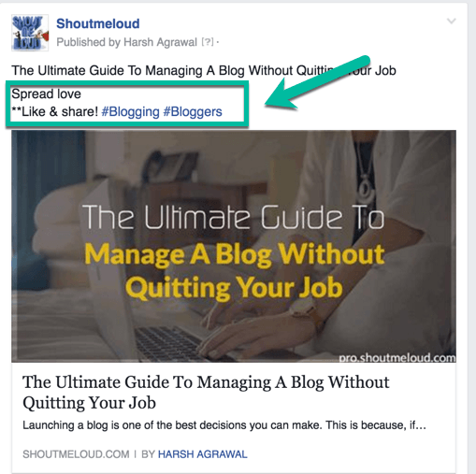
Task: Open the link preview image thumbnail
Action: point(234,246)
